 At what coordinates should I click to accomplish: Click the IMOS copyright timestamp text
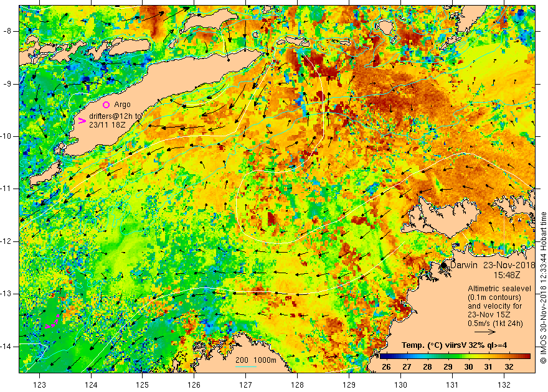pyautogui.click(x=543, y=287)
